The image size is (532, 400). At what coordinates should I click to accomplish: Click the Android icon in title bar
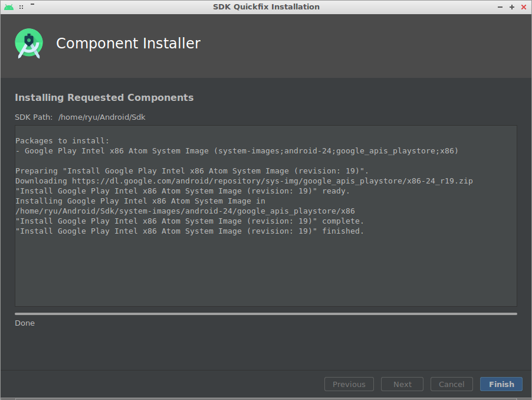tap(9, 7)
